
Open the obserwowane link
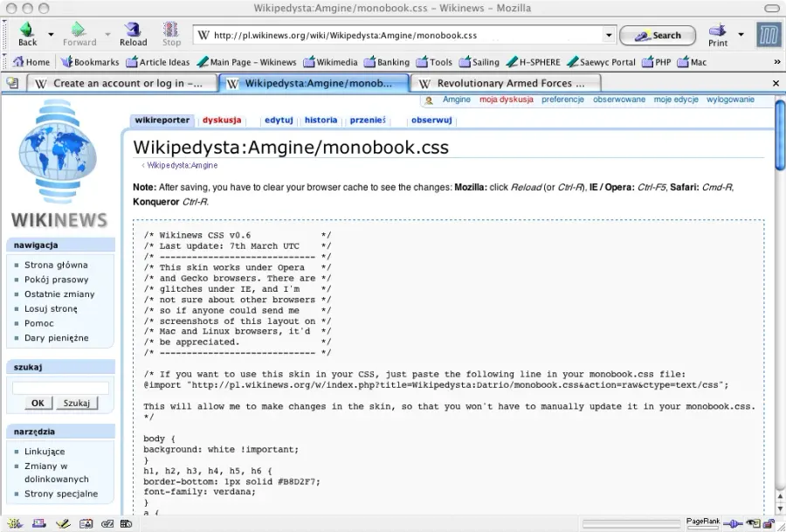(x=619, y=100)
